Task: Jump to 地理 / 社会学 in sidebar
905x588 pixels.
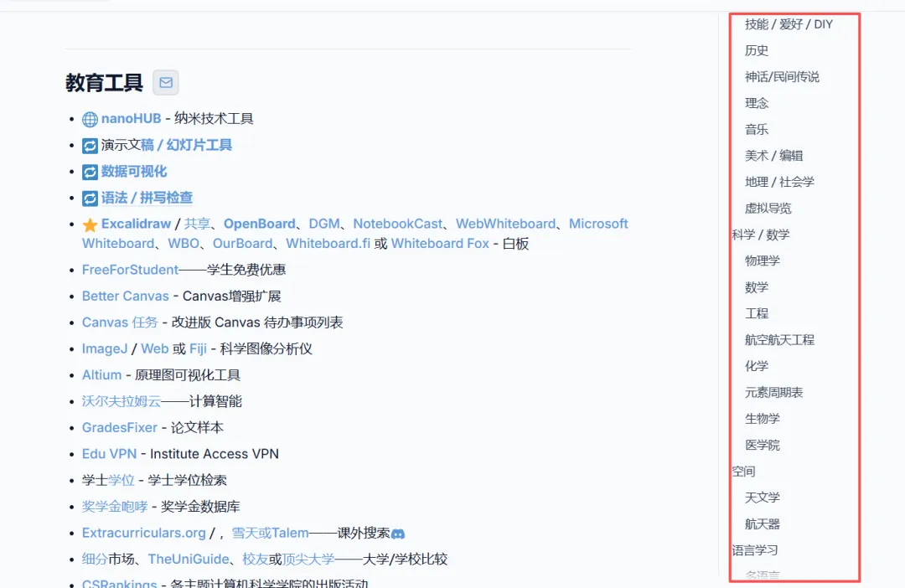Action: click(x=779, y=182)
